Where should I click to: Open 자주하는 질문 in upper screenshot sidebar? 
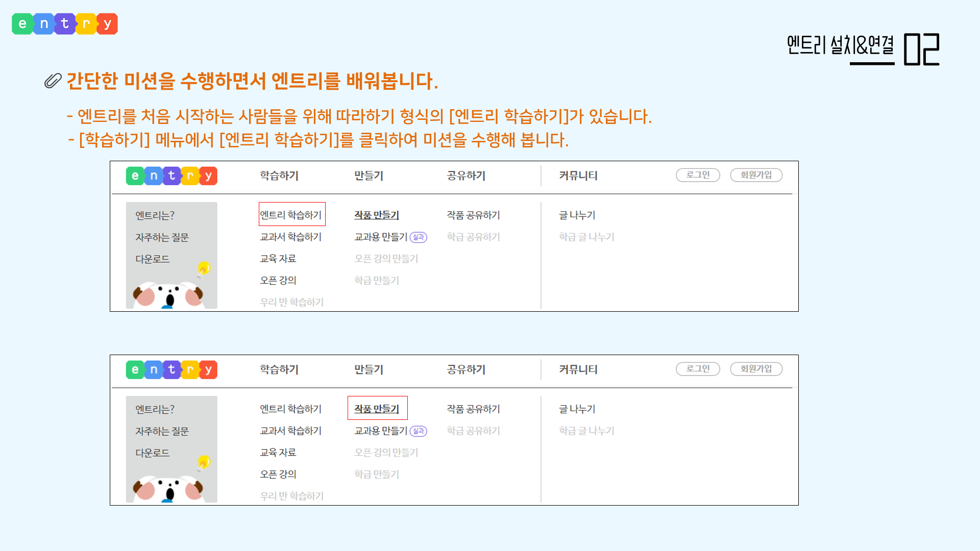click(162, 237)
